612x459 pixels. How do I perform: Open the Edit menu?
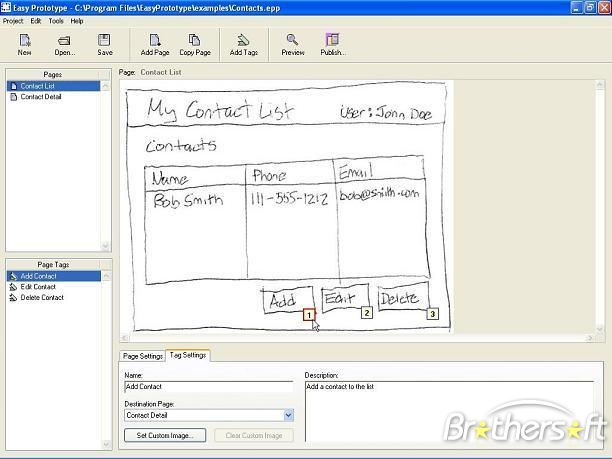[36, 21]
